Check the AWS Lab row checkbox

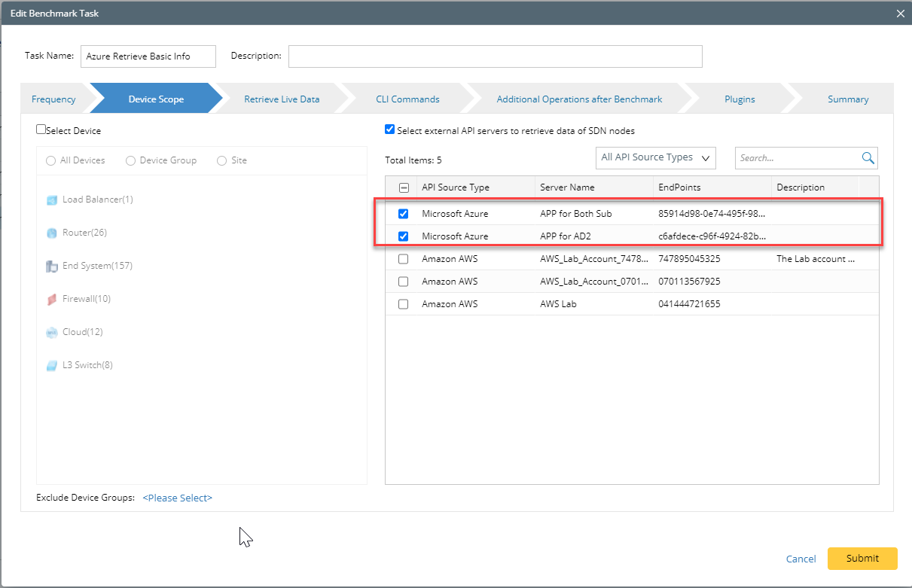(404, 304)
